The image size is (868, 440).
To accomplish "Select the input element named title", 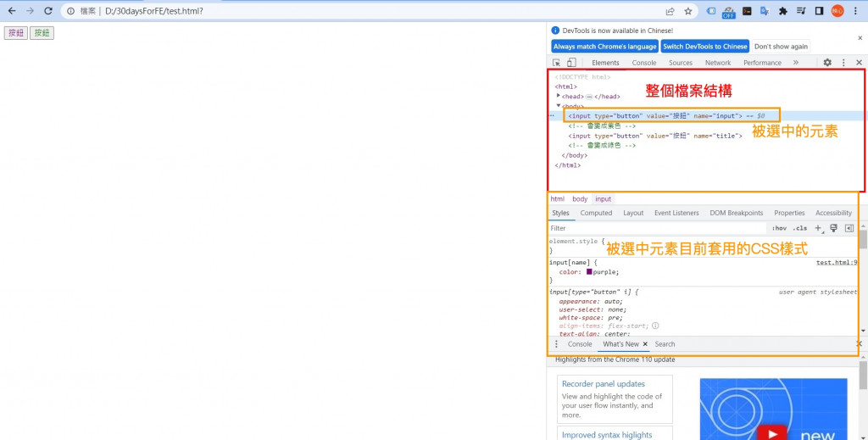I will [655, 136].
